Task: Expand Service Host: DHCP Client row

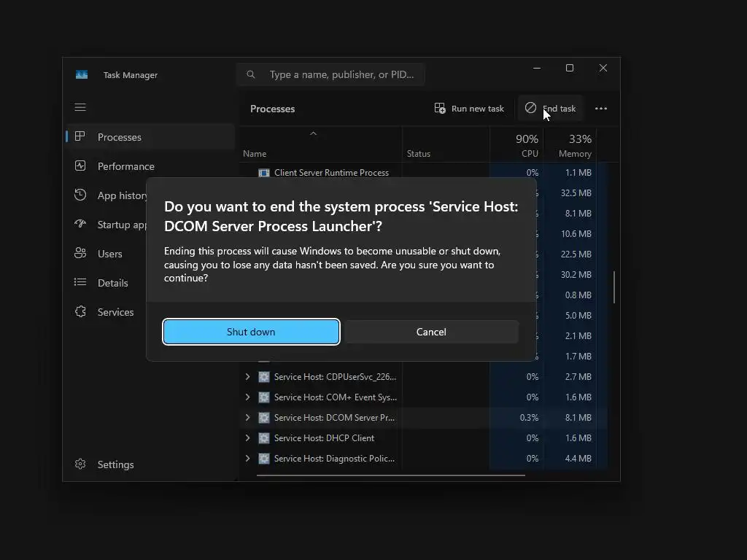Action: [247, 438]
